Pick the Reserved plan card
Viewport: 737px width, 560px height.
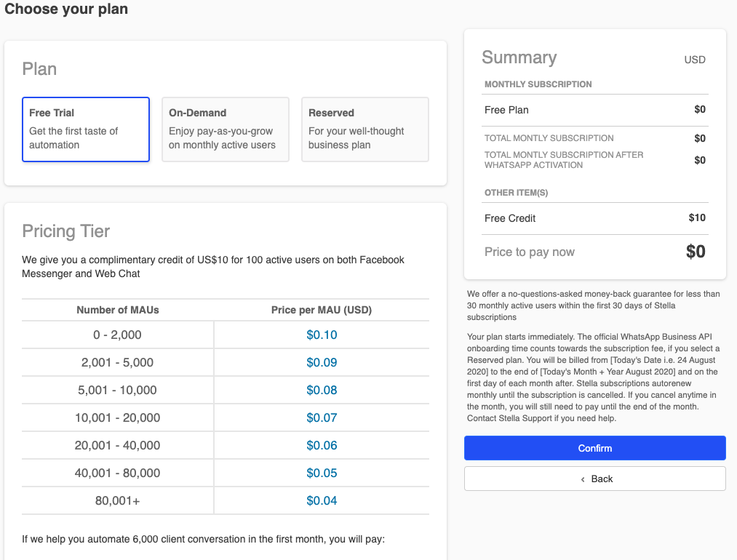click(365, 129)
